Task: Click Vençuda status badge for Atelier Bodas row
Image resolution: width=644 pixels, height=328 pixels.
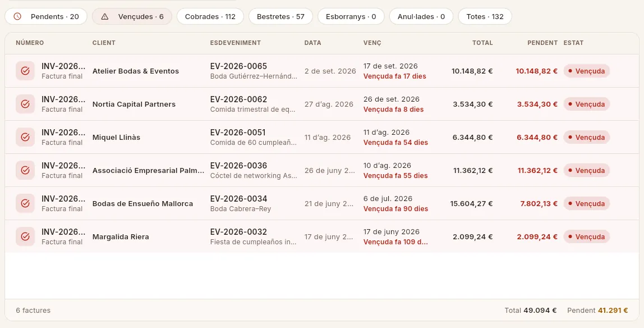Action: [587, 71]
